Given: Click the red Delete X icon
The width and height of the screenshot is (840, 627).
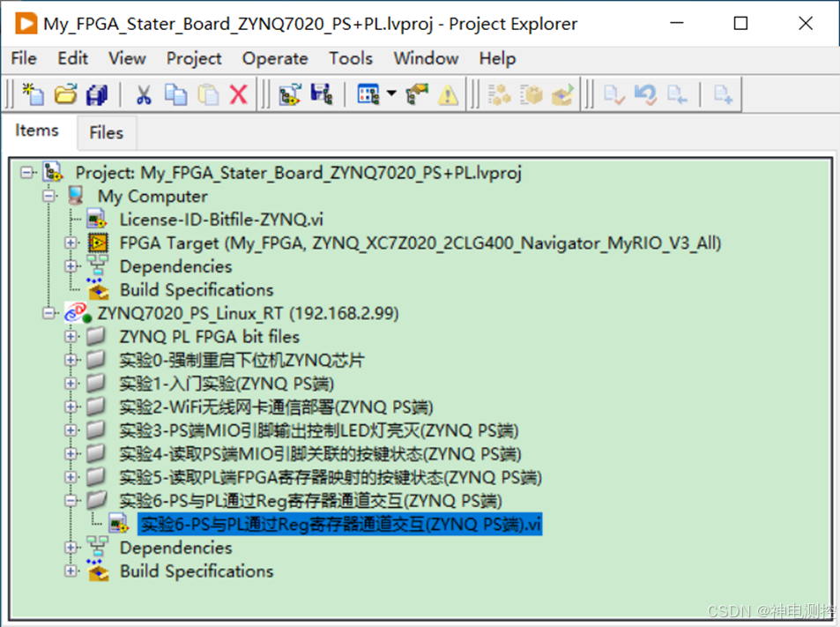Looking at the screenshot, I should tap(238, 94).
